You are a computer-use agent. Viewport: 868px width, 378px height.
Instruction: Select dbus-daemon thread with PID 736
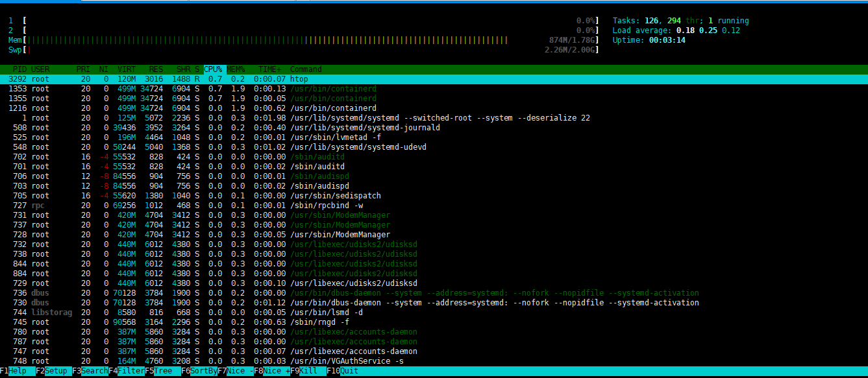coord(434,293)
